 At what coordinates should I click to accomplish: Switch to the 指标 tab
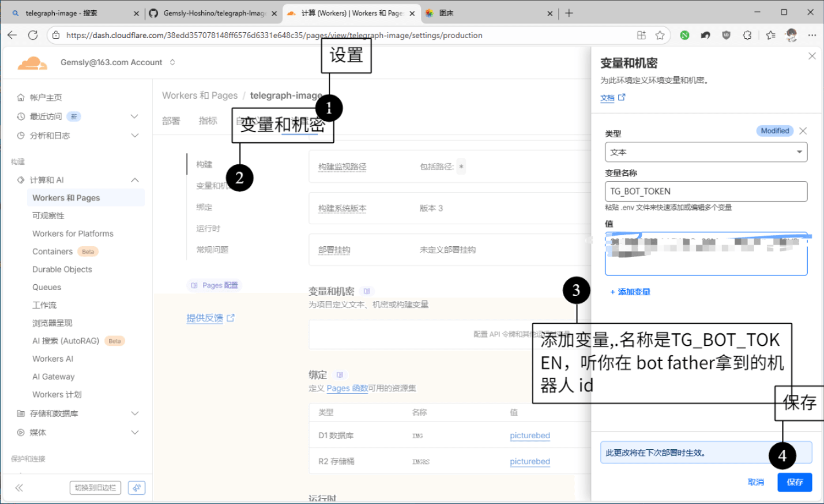point(208,121)
